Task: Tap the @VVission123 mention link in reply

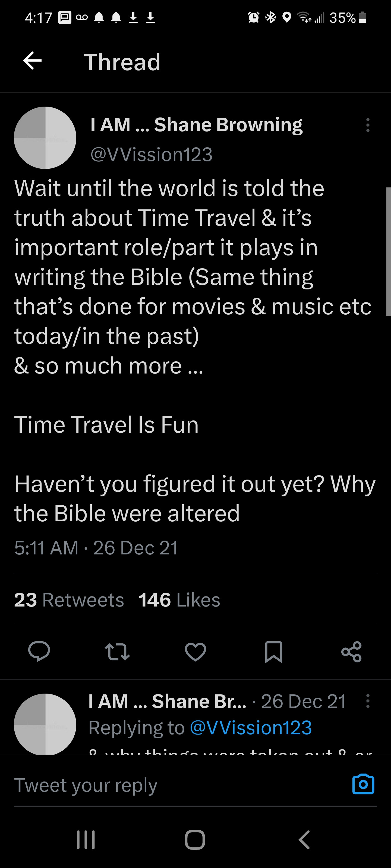Action: [x=251, y=727]
